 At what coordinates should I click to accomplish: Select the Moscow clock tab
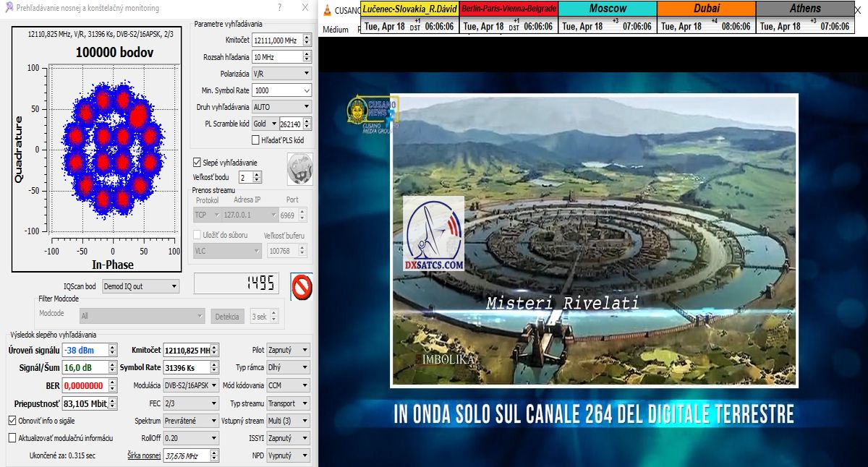click(607, 9)
